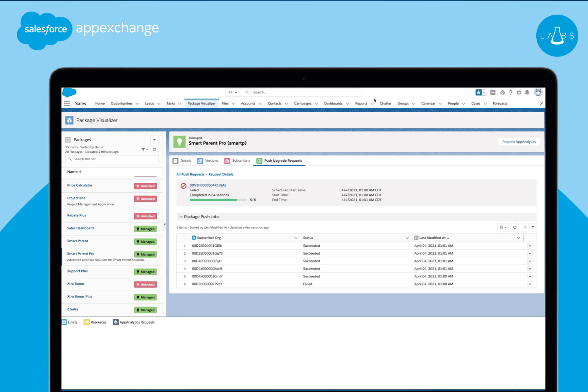This screenshot has height=392, width=588.
Task: Open the Setup gear icon
Action: pos(519,93)
